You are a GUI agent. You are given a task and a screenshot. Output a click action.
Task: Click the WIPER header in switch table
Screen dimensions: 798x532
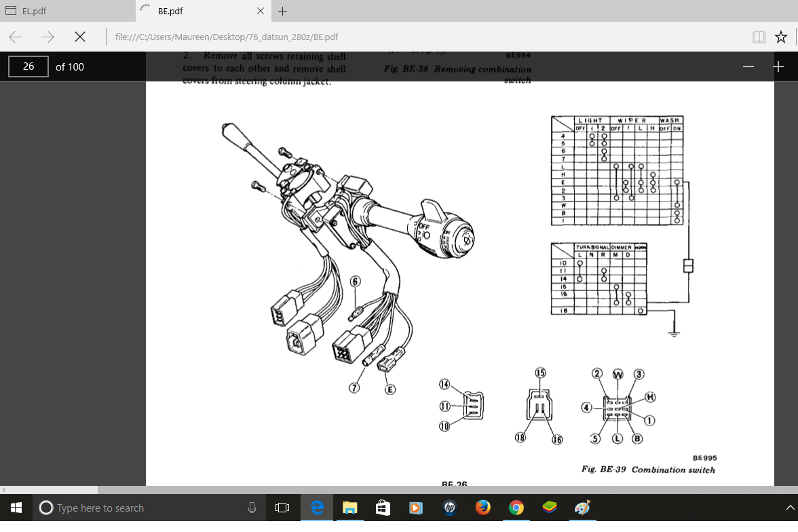(632, 120)
